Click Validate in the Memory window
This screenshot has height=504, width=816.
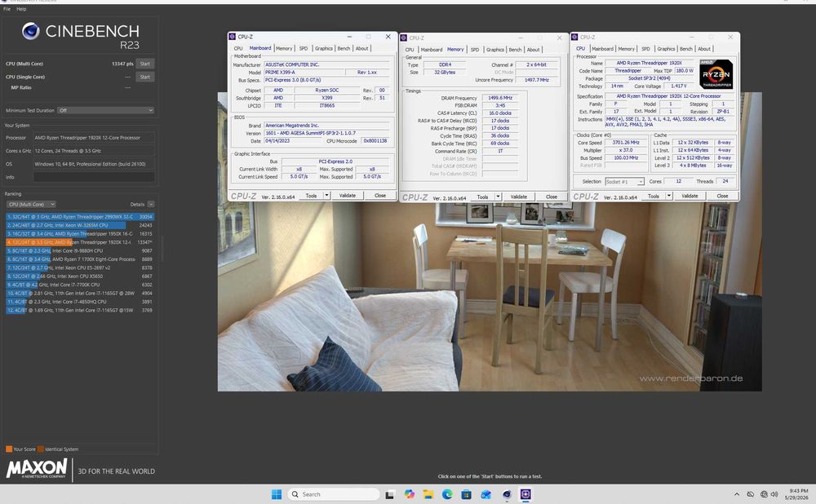[x=519, y=197]
